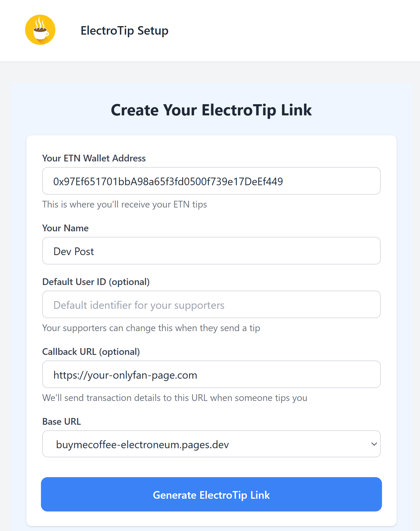Select the buymecoffee-electroneum.pages.dev value text
The image size is (420, 531).
point(142,445)
